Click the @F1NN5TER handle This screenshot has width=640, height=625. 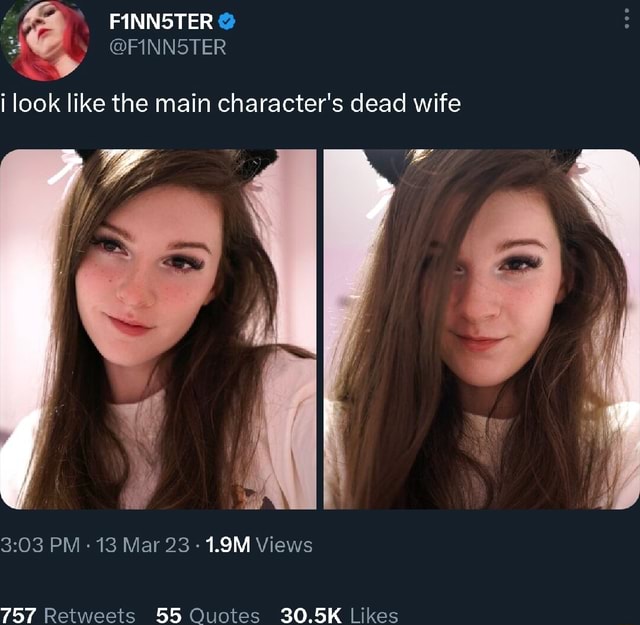(x=166, y=46)
